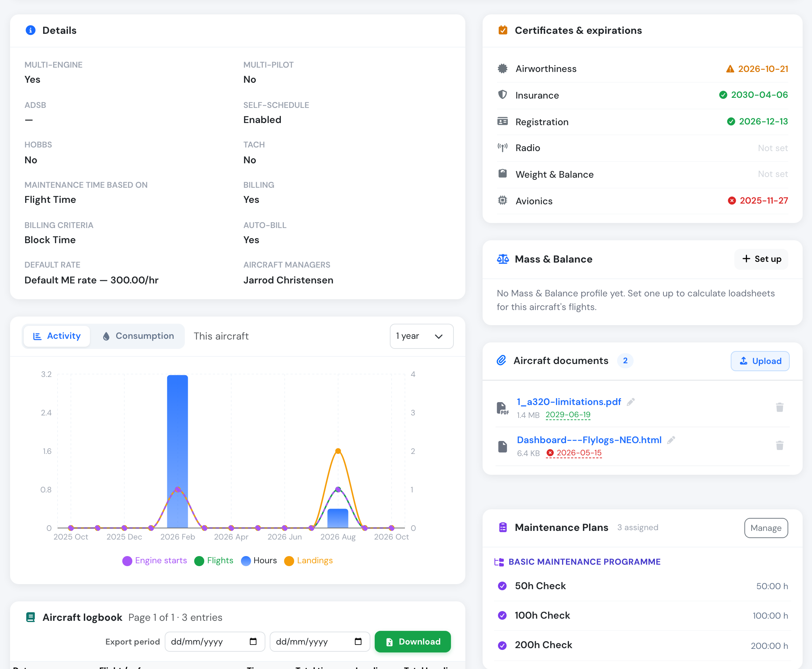Click the Weight & Balance icon
This screenshot has width=812, height=669.
click(x=502, y=174)
